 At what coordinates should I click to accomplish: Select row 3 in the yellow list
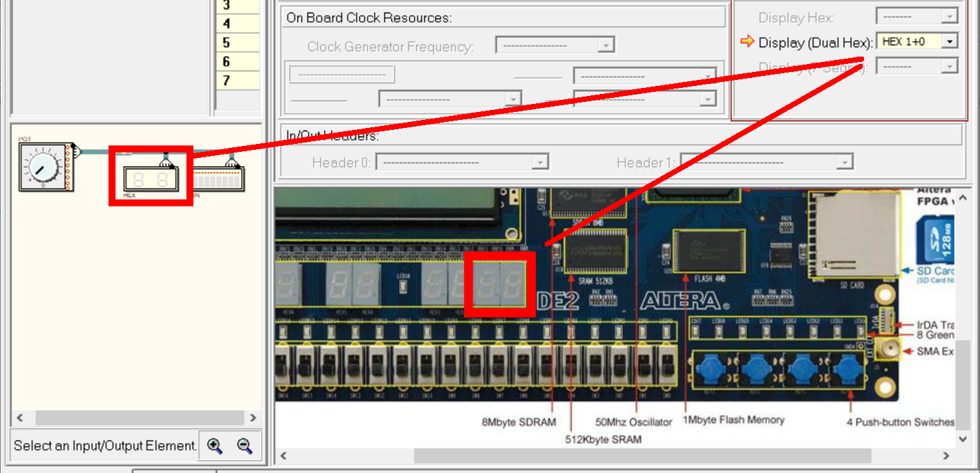coord(238,5)
